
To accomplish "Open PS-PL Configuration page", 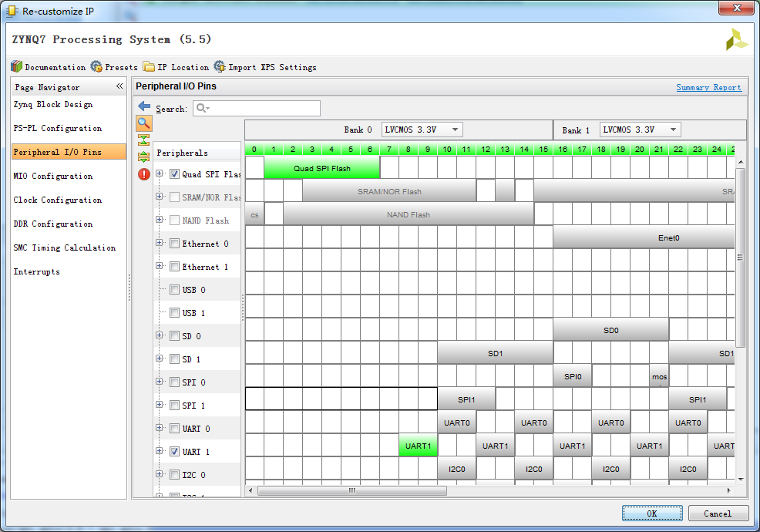I will coord(58,128).
